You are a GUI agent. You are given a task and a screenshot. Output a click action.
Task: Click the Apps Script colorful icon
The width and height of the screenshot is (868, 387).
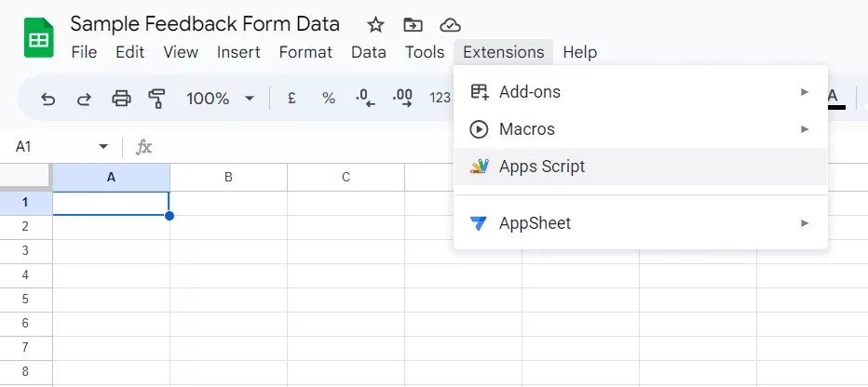[480, 166]
